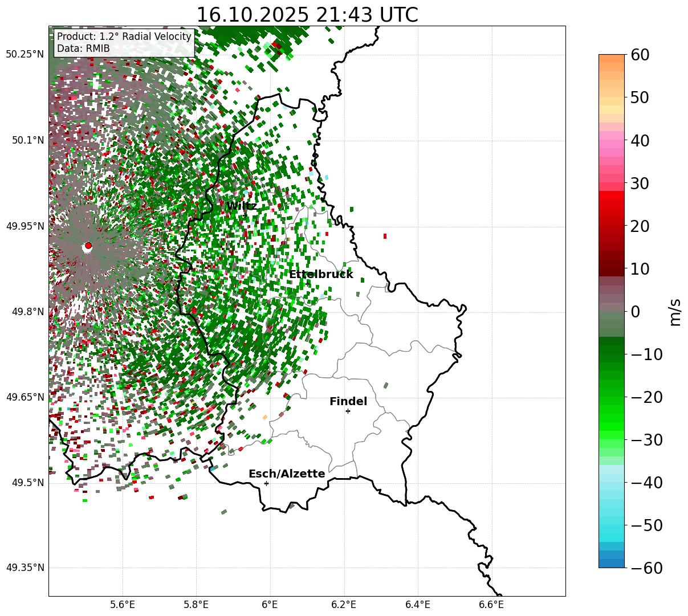
Task: Click the 50.1°N latitude tick label
Action: pyautogui.click(x=27, y=140)
